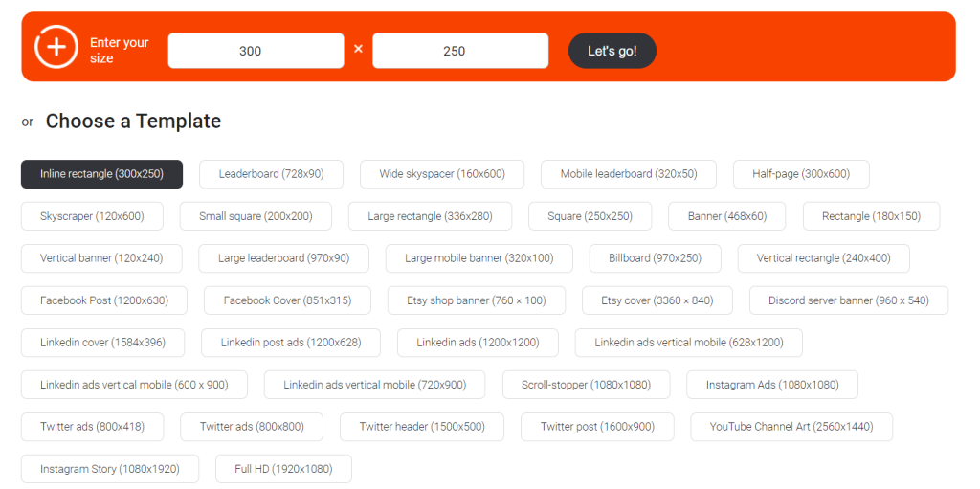The width and height of the screenshot is (980, 489).
Task: Choose Etsy shop banner (760 × 100)
Action: [x=477, y=300]
